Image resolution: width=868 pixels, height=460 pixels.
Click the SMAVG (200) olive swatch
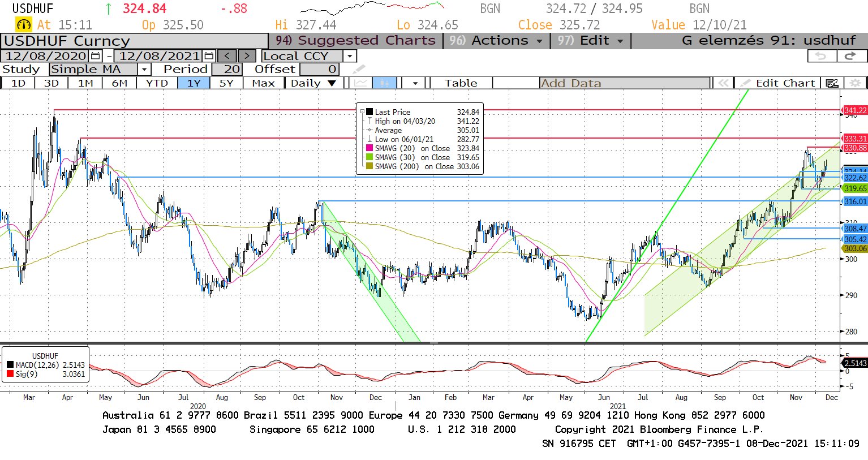(369, 166)
